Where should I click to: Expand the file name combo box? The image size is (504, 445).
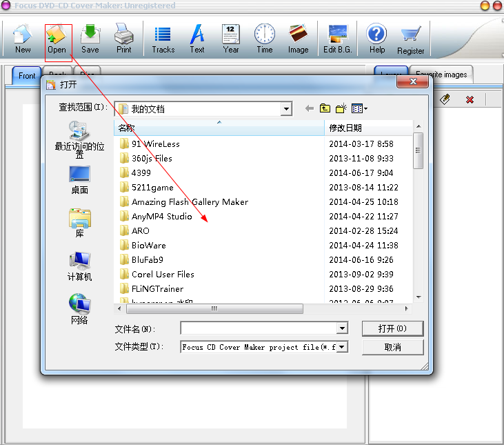[342, 328]
